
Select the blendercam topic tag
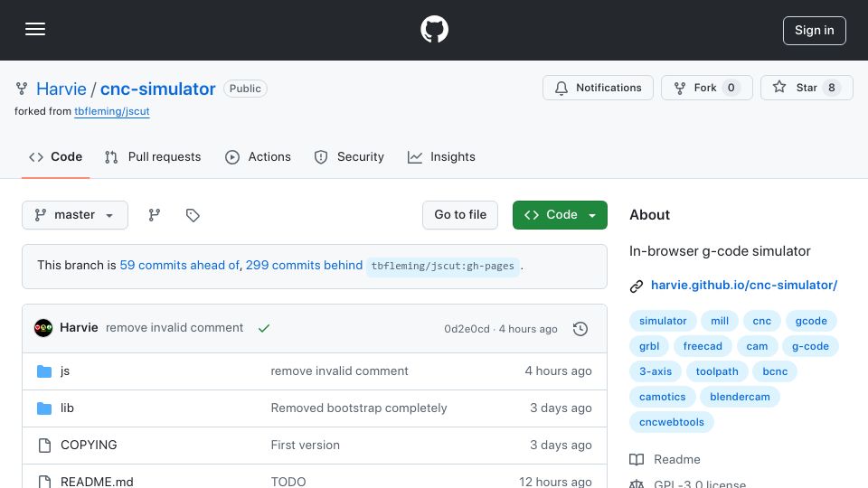coord(740,398)
